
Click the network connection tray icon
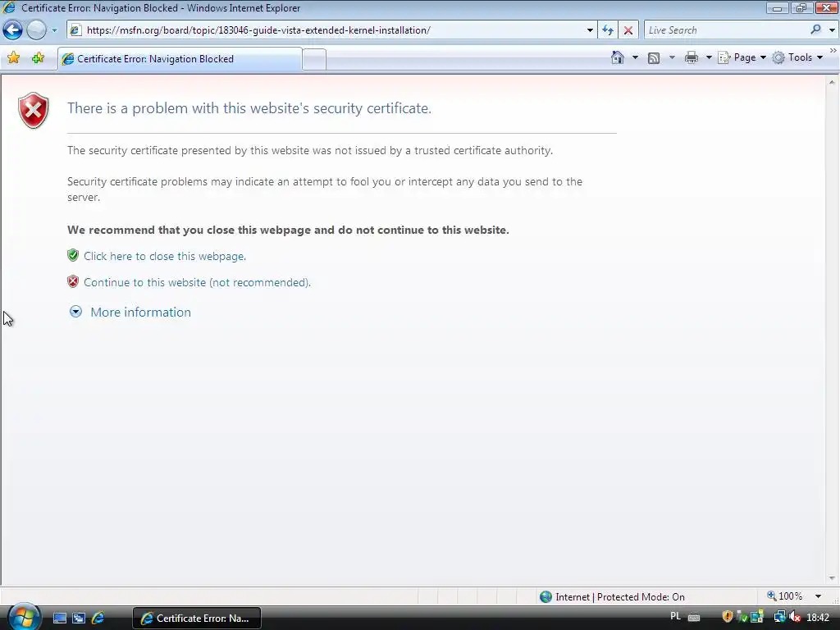tap(779, 617)
